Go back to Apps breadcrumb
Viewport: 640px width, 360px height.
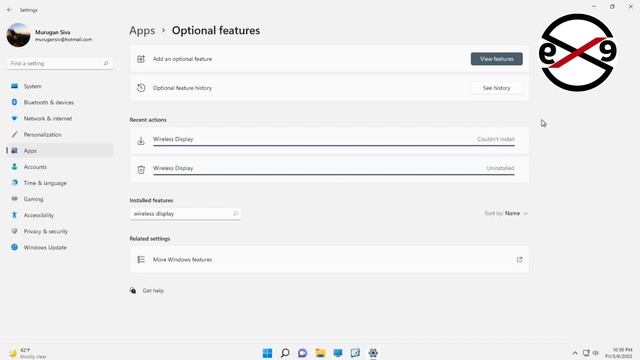point(142,31)
